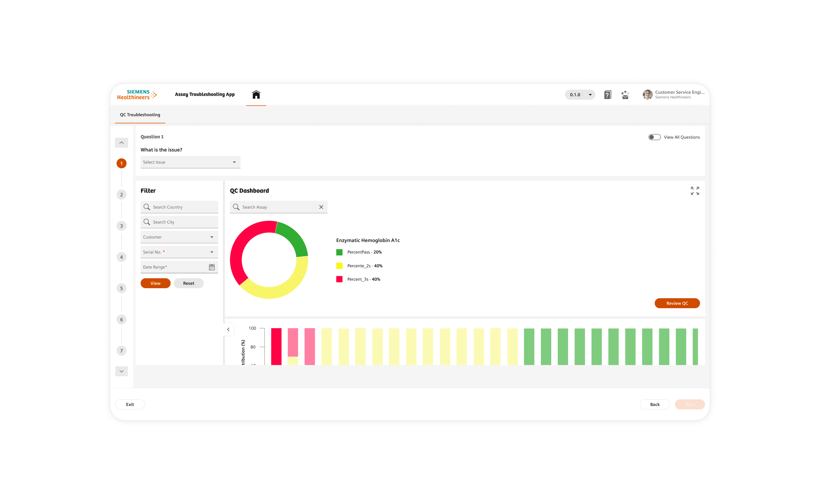The image size is (820, 504).
Task: Click the Reset filter button
Action: 189,283
